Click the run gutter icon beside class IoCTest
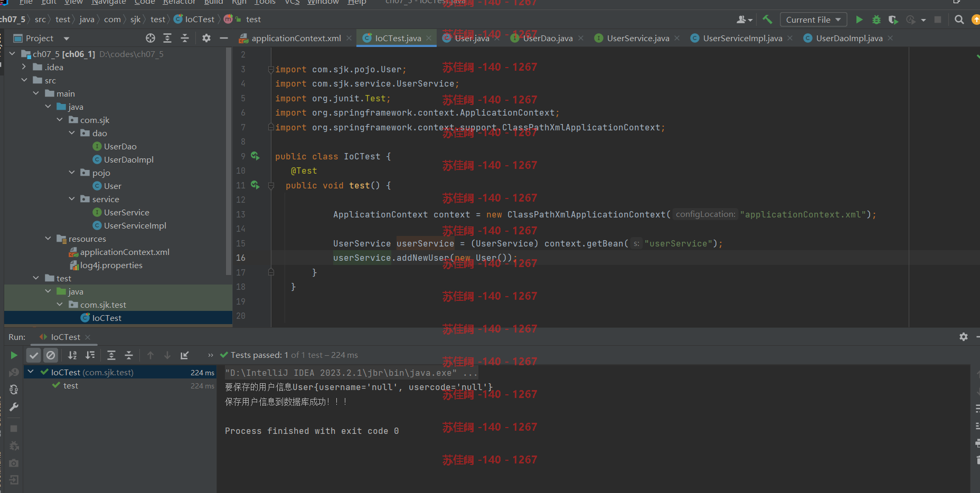This screenshot has height=493, width=980. [255, 156]
